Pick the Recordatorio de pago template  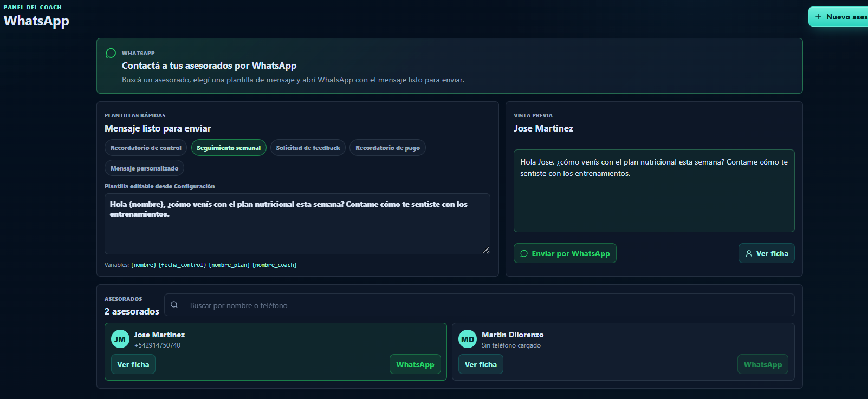(387, 148)
